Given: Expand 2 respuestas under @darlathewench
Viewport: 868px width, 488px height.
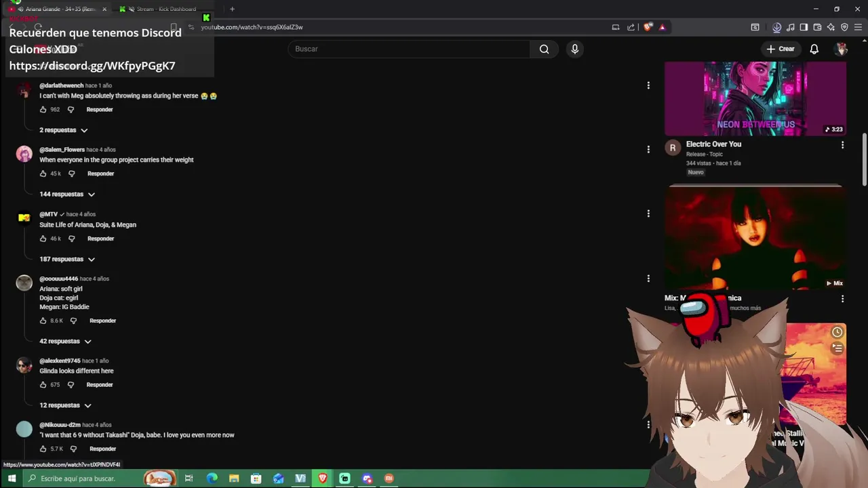Looking at the screenshot, I should pyautogui.click(x=64, y=130).
